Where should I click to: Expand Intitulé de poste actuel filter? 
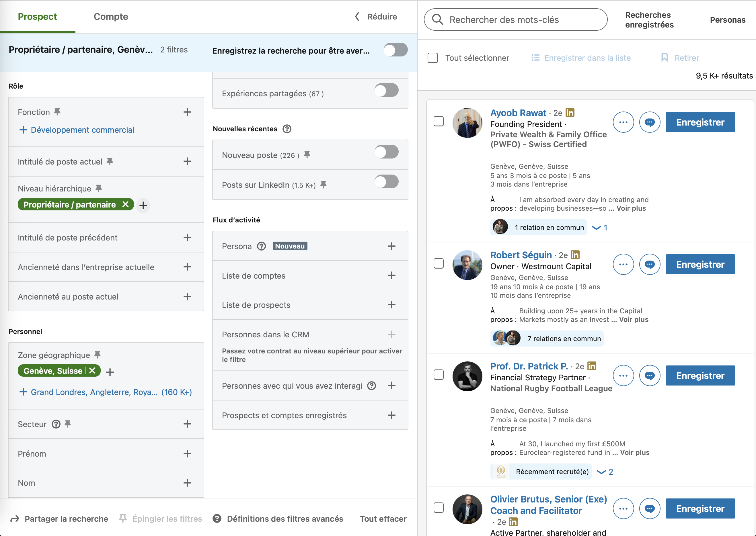(187, 161)
